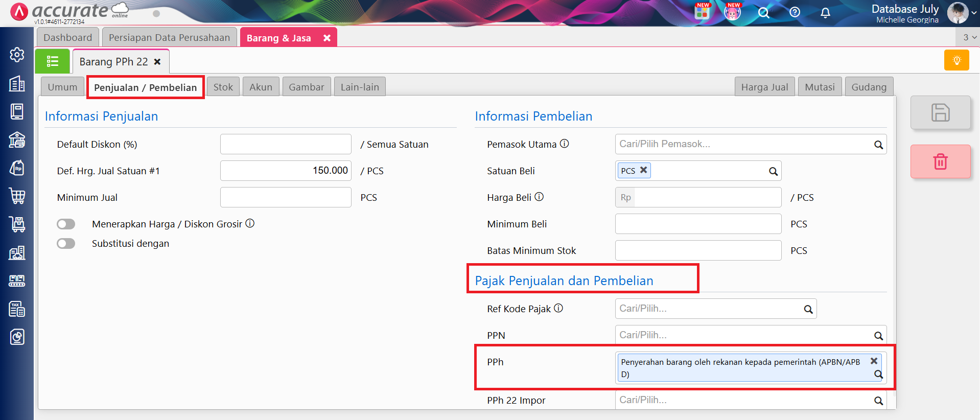
Task: Open the ledger book module in sidebar
Action: [17, 111]
